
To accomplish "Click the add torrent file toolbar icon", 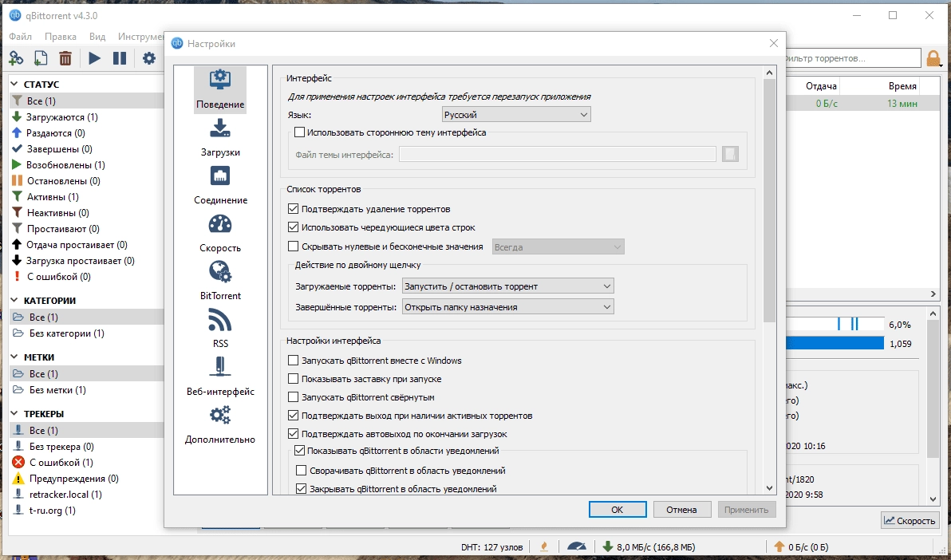I will pyautogui.click(x=41, y=58).
